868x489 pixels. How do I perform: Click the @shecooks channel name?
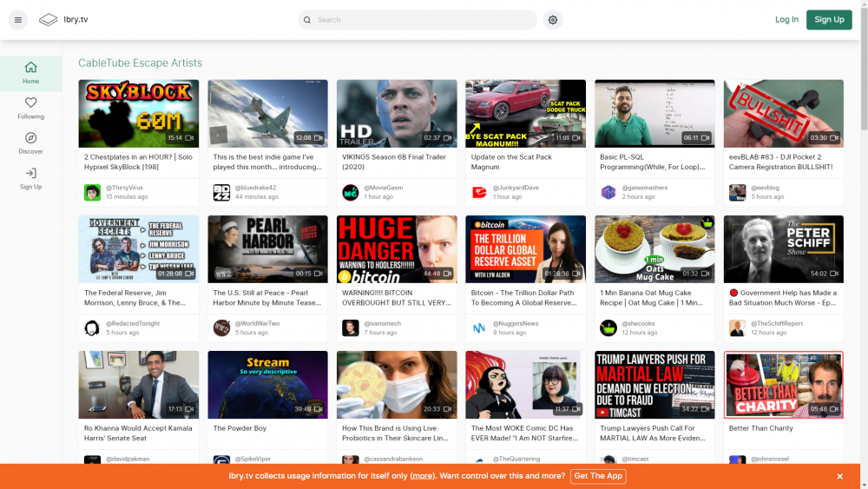638,323
